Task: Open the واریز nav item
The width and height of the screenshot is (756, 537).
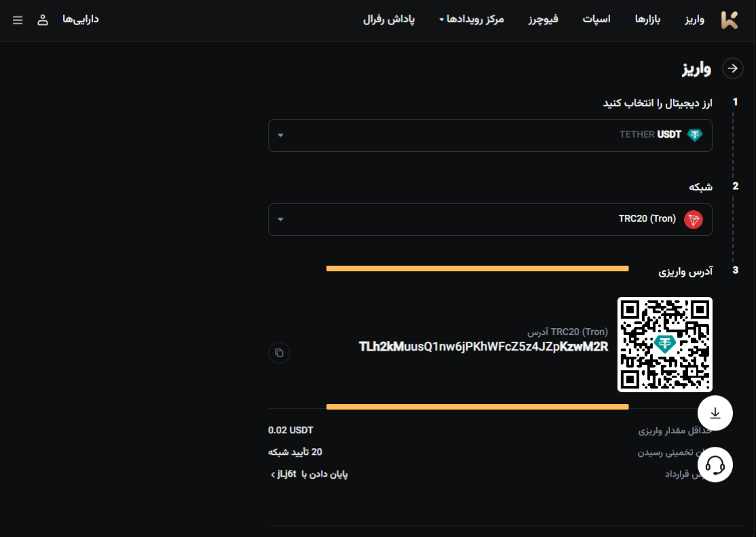Action: click(x=694, y=19)
